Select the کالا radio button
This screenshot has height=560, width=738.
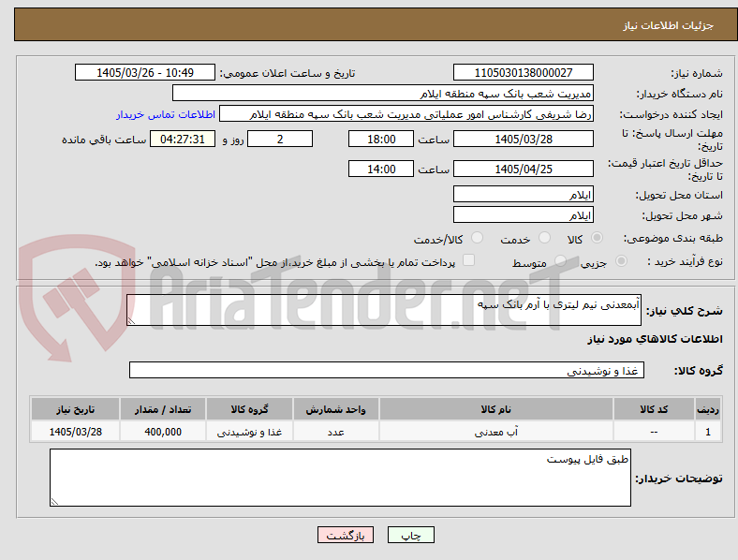(x=597, y=238)
